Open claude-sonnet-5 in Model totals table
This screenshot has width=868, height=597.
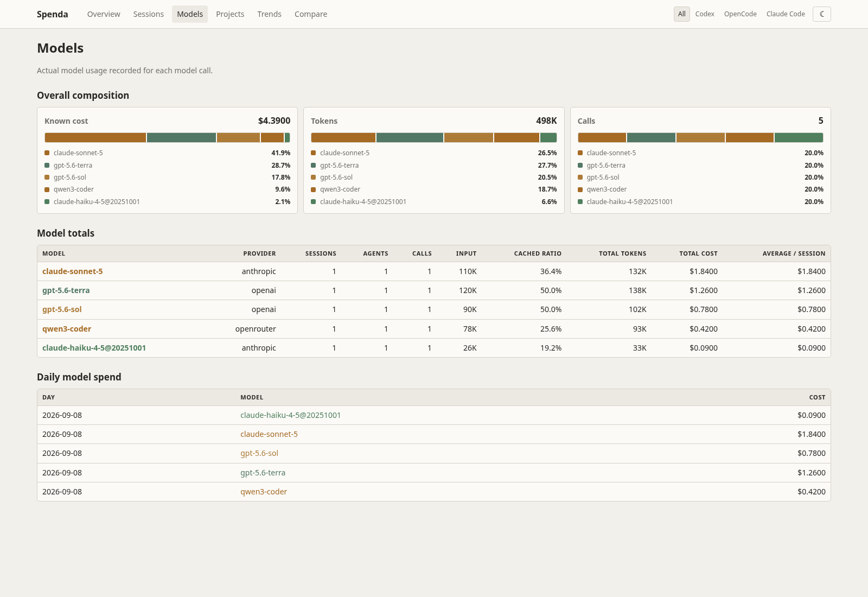coord(73,271)
